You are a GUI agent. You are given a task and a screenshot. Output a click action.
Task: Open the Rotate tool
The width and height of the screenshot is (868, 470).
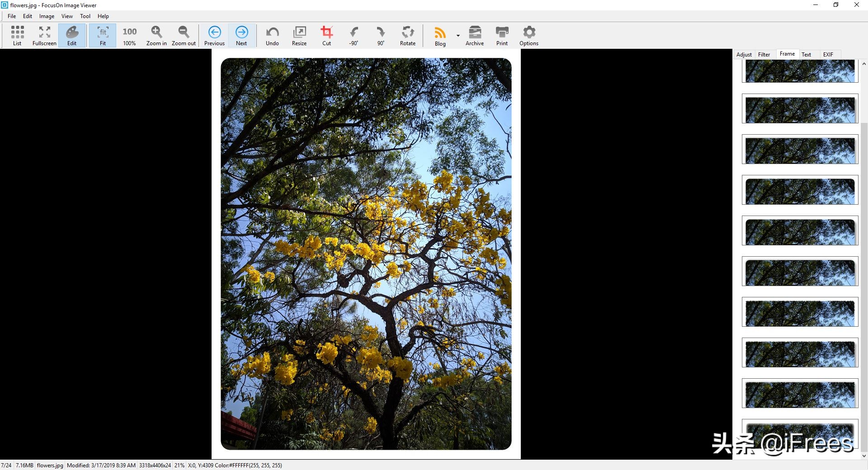pyautogui.click(x=408, y=36)
